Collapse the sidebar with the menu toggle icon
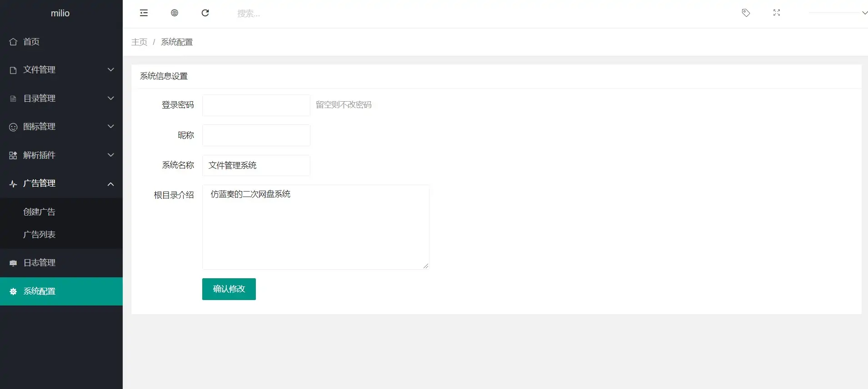The width and height of the screenshot is (868, 389). pyautogui.click(x=144, y=13)
